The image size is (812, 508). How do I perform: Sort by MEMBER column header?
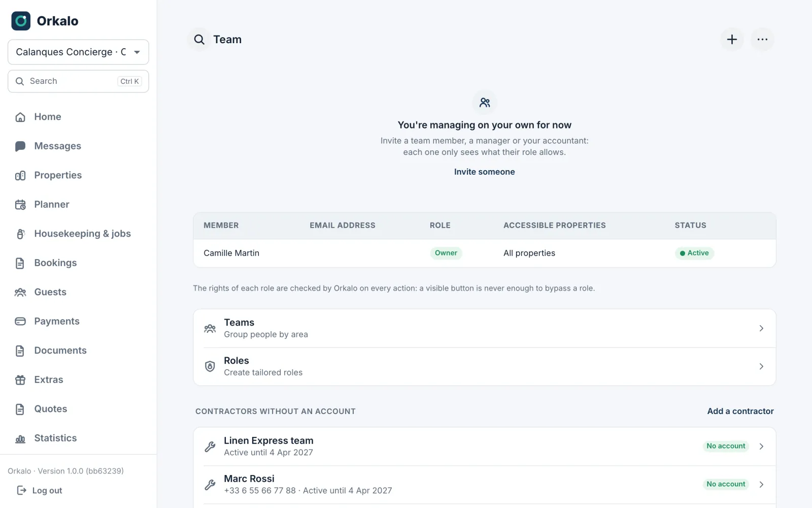pyautogui.click(x=221, y=226)
